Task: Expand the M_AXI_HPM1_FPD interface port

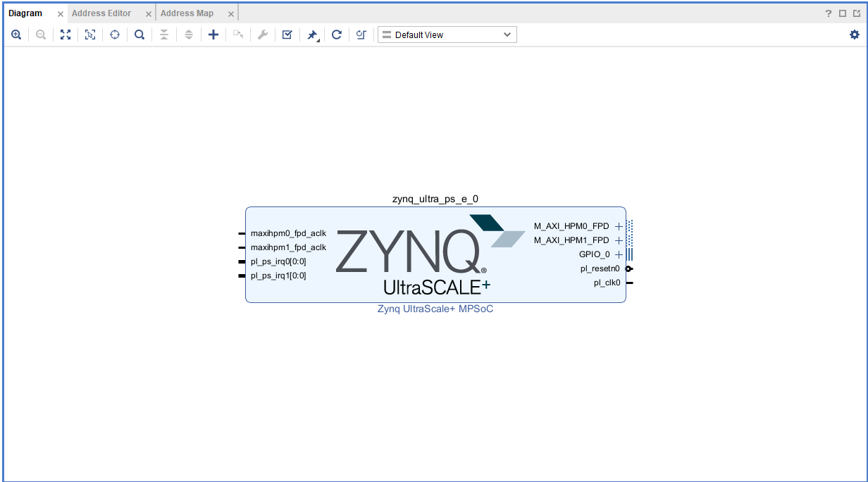Action: [x=619, y=240]
